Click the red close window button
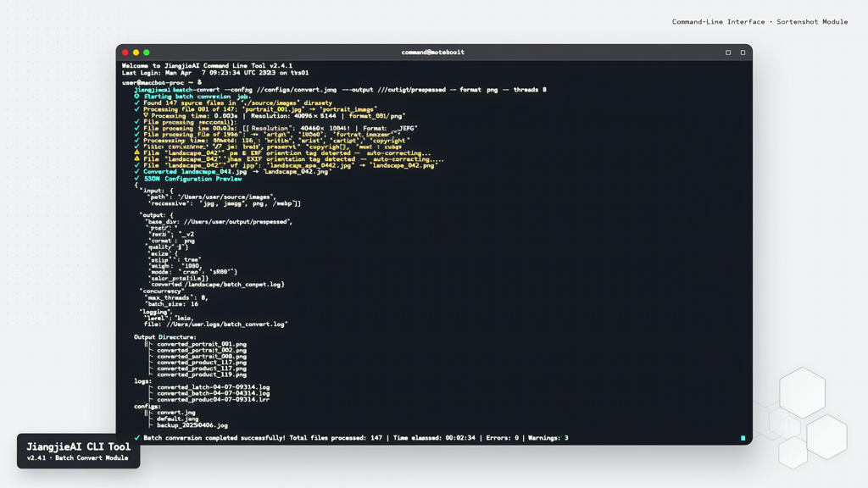 click(x=125, y=53)
